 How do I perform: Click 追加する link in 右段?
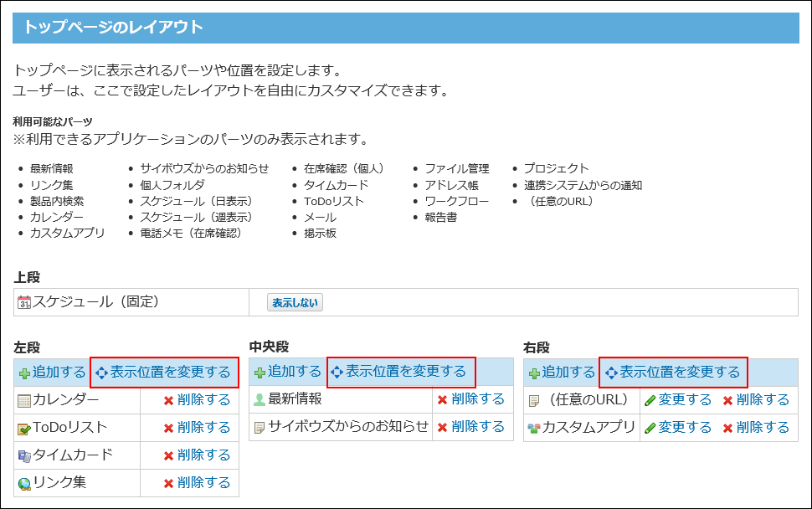(x=568, y=373)
